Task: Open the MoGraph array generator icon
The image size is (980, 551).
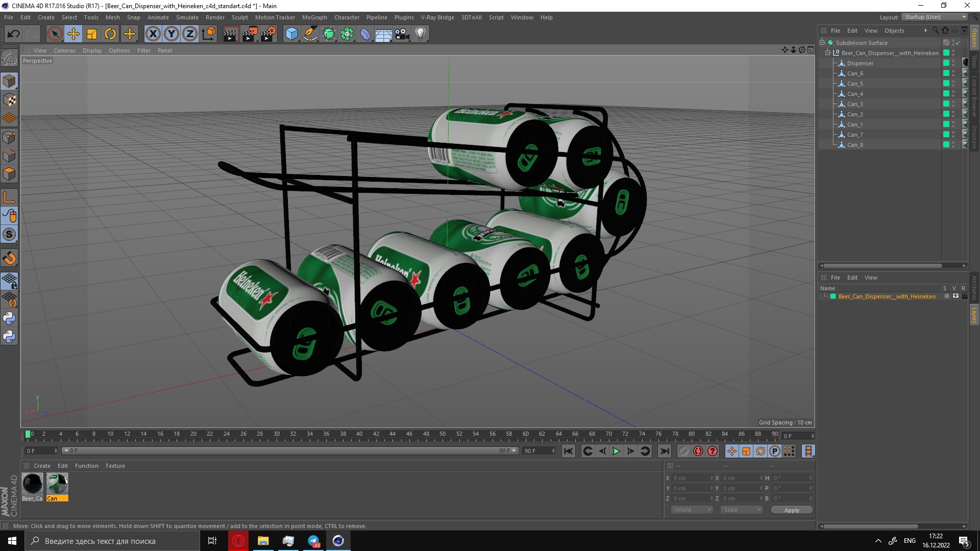Action: coord(347,34)
